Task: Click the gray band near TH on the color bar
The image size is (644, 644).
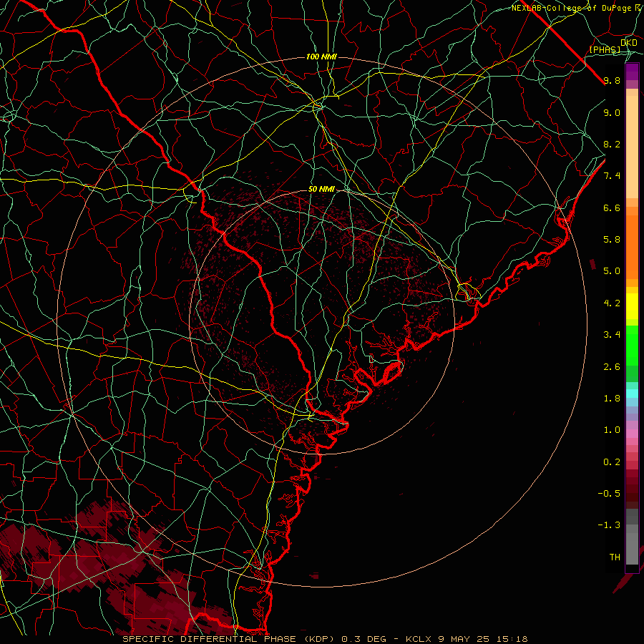Action: [632, 548]
